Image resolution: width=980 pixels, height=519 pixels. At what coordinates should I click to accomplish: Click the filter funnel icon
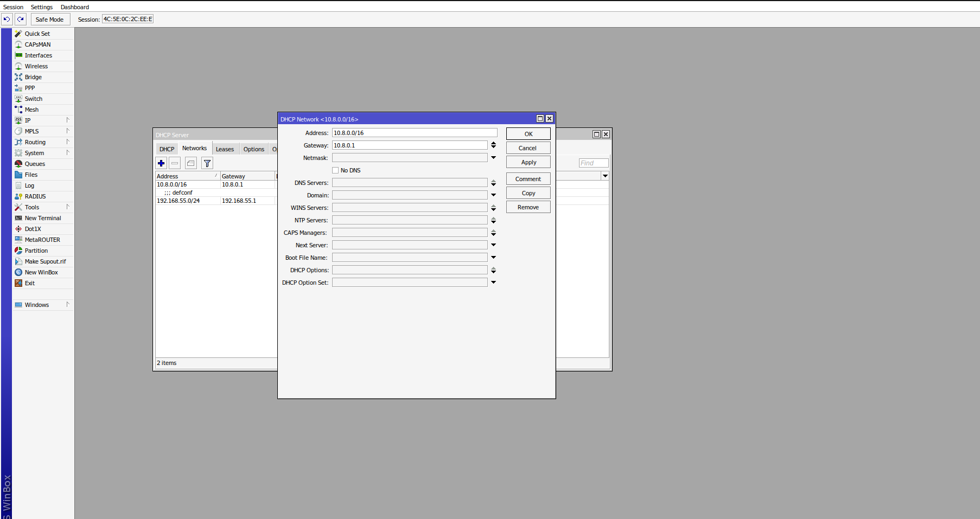tap(207, 163)
